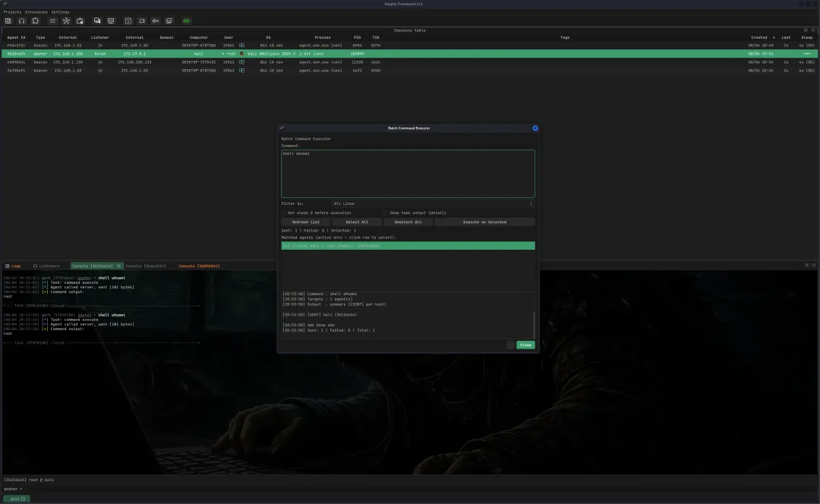
Task: Click the monitor screen toolbar icon
Action: [111, 21]
